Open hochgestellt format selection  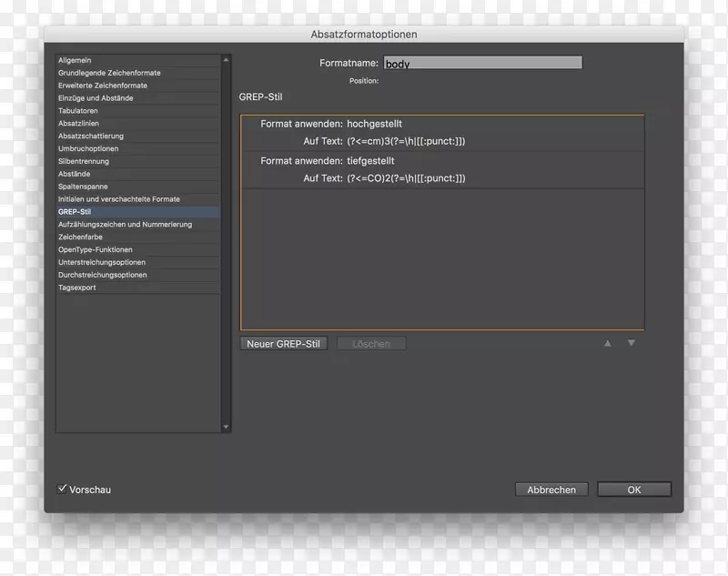(374, 124)
